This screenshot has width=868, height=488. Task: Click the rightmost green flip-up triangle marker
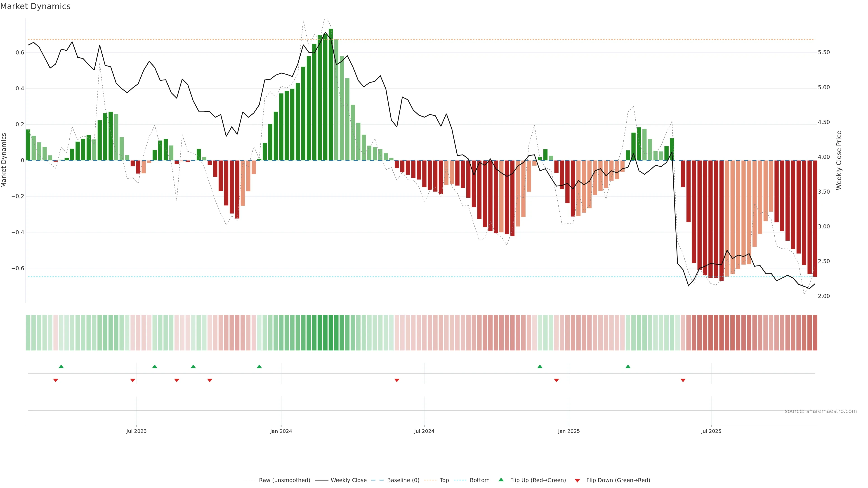click(628, 366)
